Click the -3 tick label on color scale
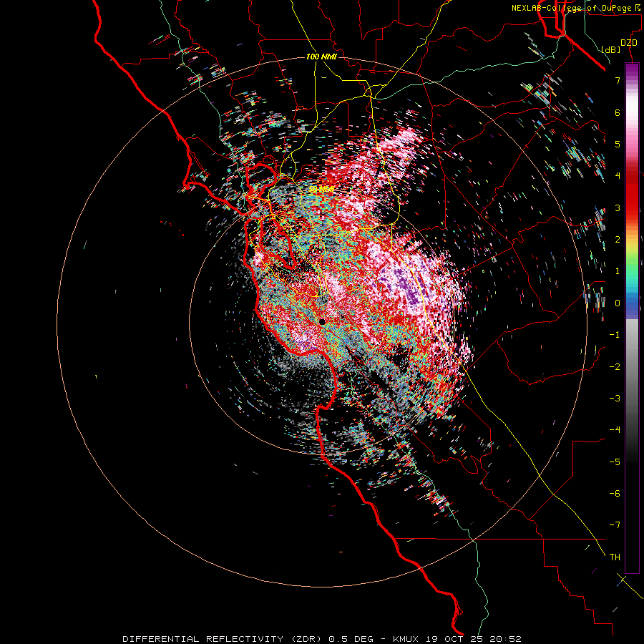The width and height of the screenshot is (644, 644). [x=615, y=399]
